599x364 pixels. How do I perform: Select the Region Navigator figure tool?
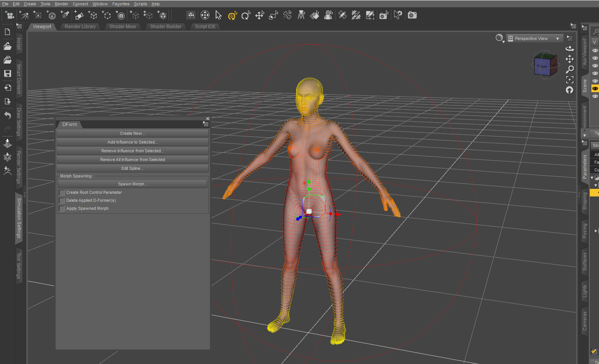[328, 15]
